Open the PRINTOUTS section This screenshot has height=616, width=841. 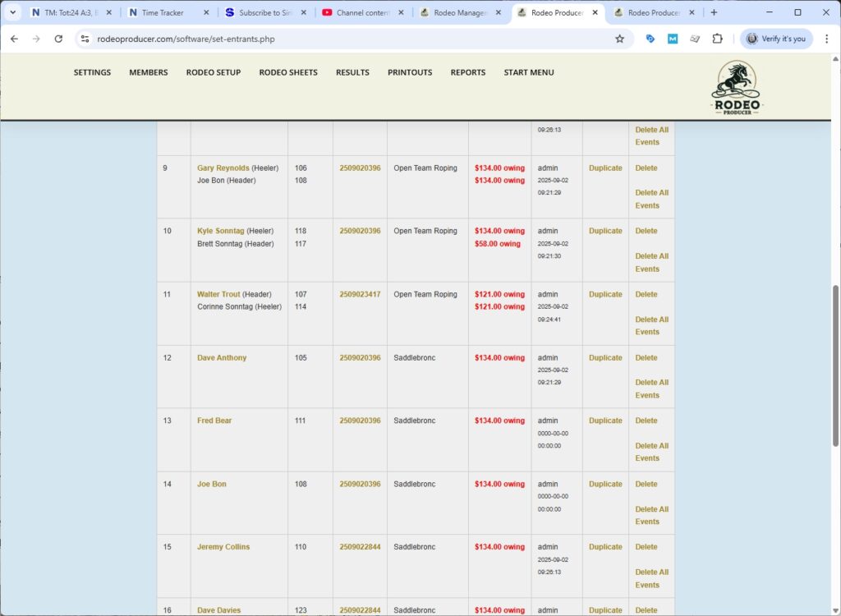(409, 72)
